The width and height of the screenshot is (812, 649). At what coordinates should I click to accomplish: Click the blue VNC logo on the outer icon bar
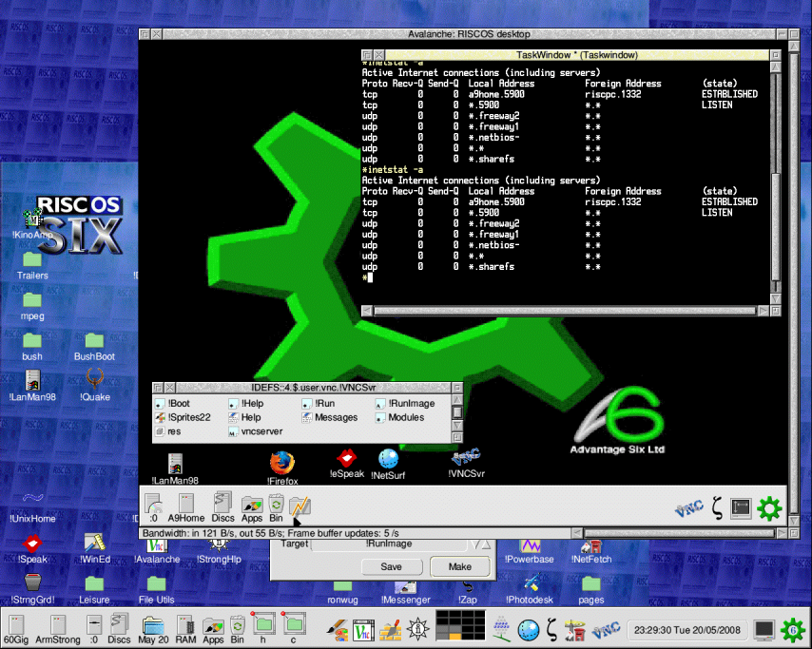tap(606, 630)
